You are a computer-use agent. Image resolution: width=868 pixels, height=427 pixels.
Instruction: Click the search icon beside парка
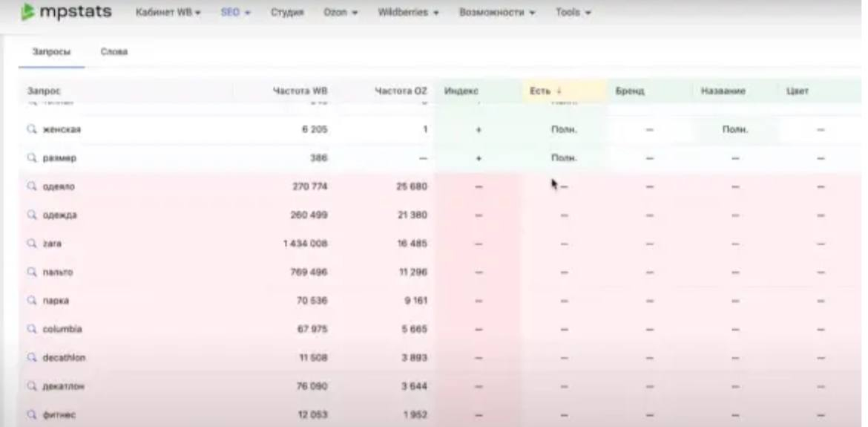32,301
